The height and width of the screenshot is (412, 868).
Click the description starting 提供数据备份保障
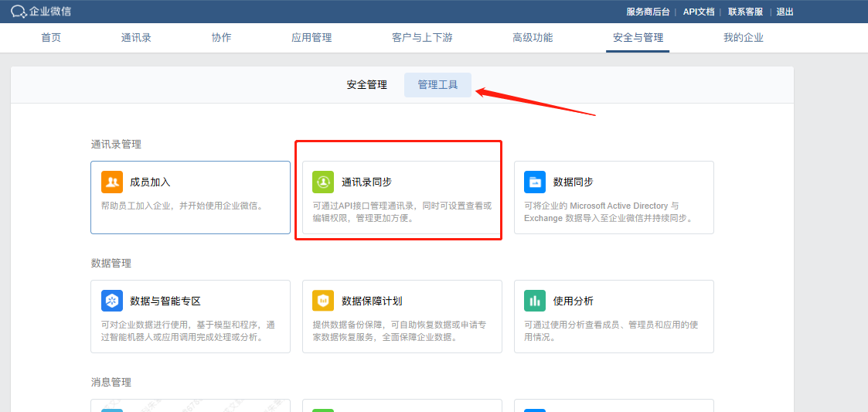(400, 331)
